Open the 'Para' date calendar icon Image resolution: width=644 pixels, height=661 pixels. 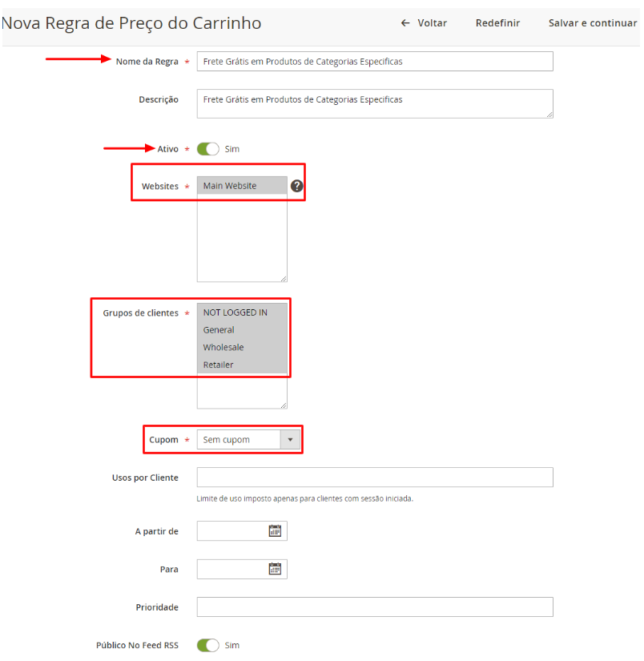point(275,569)
